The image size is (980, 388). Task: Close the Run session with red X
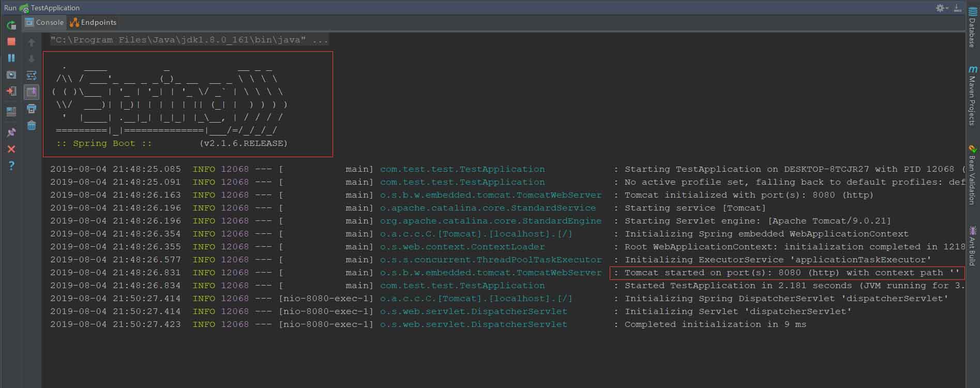pyautogui.click(x=11, y=149)
